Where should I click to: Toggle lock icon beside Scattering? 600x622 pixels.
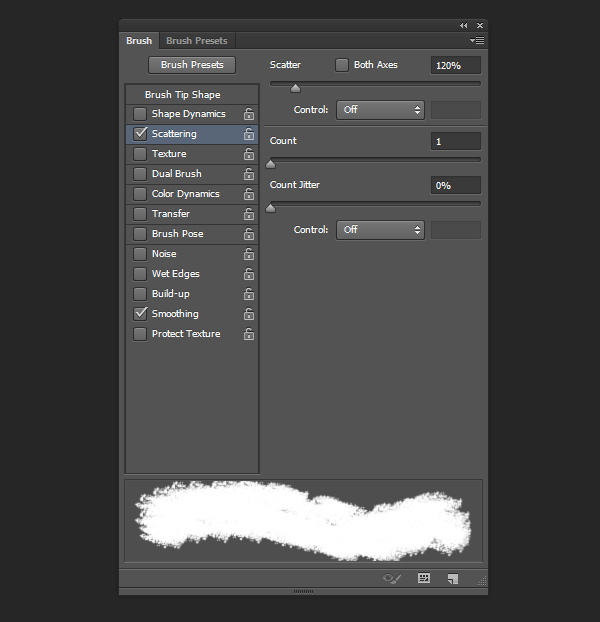pos(249,134)
